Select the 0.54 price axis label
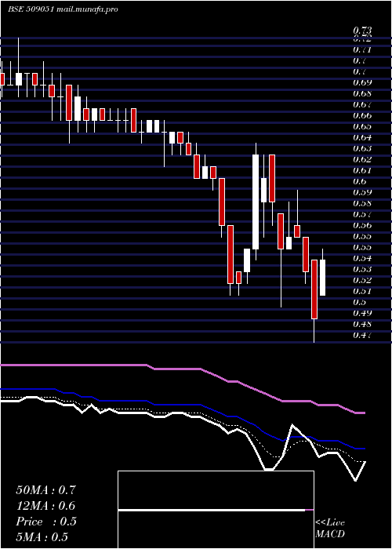Image resolution: width=392 pixels, height=549 pixels. [362, 258]
